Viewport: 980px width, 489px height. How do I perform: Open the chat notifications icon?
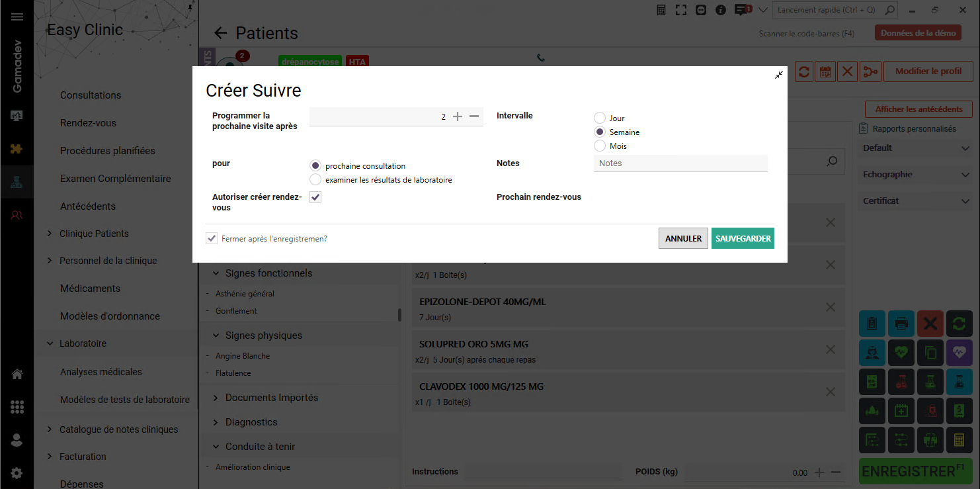click(x=743, y=10)
